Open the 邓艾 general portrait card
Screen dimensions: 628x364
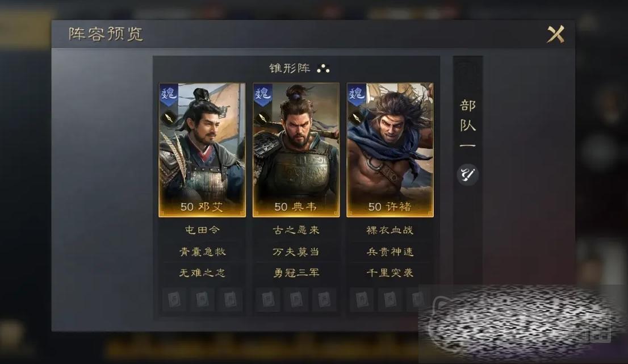(x=202, y=150)
